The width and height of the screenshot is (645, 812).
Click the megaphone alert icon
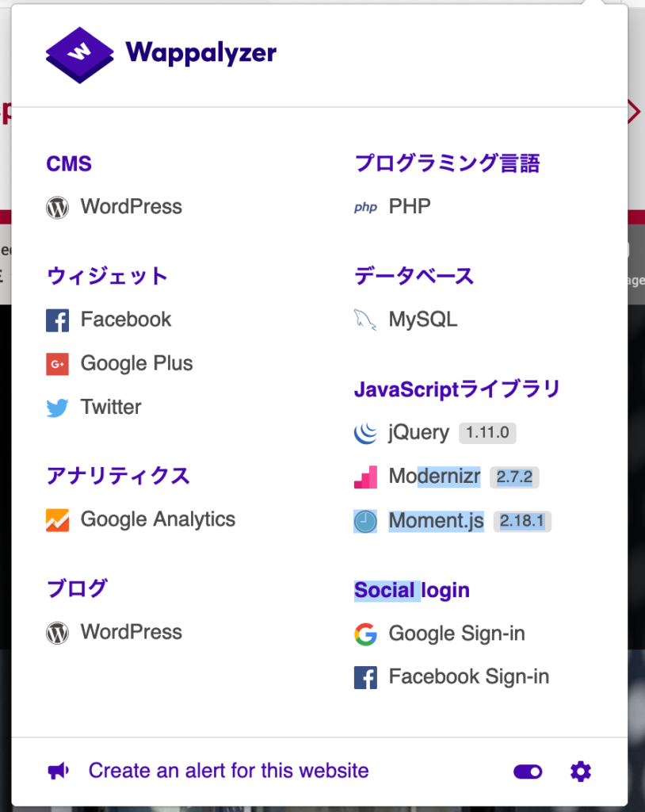click(58, 771)
